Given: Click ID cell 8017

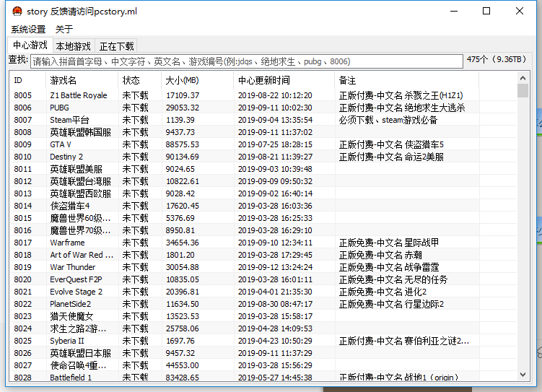Looking at the screenshot, I should pos(23,243).
